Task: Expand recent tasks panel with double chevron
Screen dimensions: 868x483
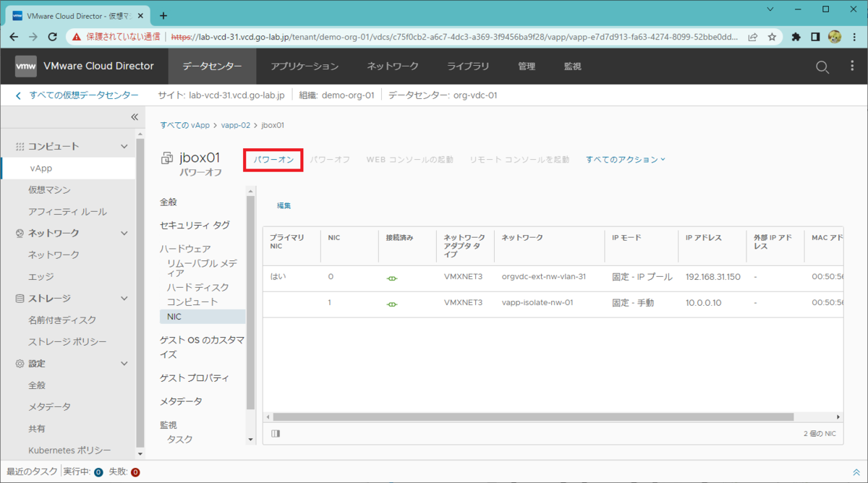Action: 856,472
